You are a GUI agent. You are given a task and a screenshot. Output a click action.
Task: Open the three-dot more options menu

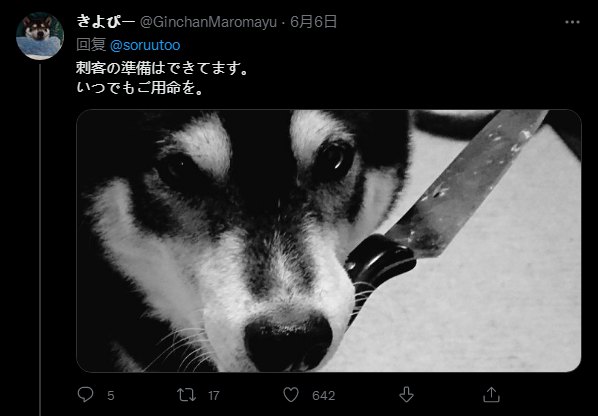tap(572, 22)
